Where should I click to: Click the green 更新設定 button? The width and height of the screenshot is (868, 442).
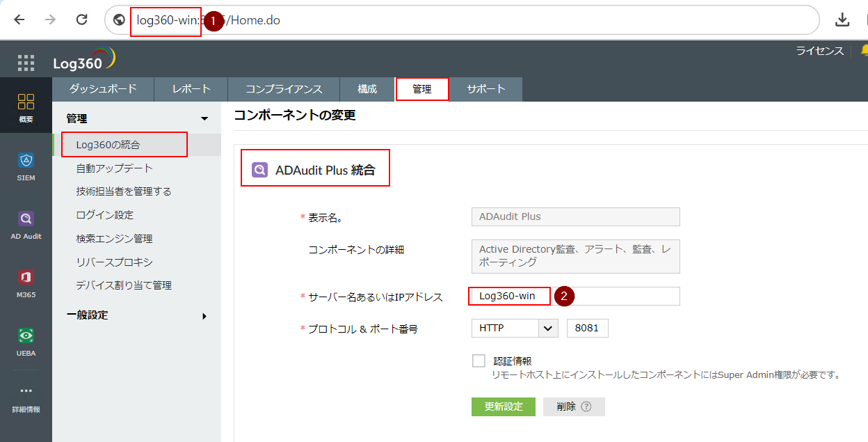coord(504,407)
